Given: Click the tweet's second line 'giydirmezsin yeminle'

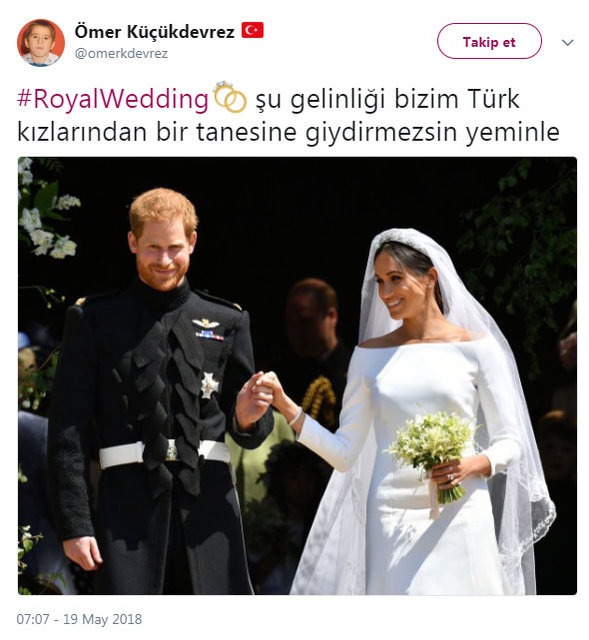Looking at the screenshot, I should tap(432, 132).
